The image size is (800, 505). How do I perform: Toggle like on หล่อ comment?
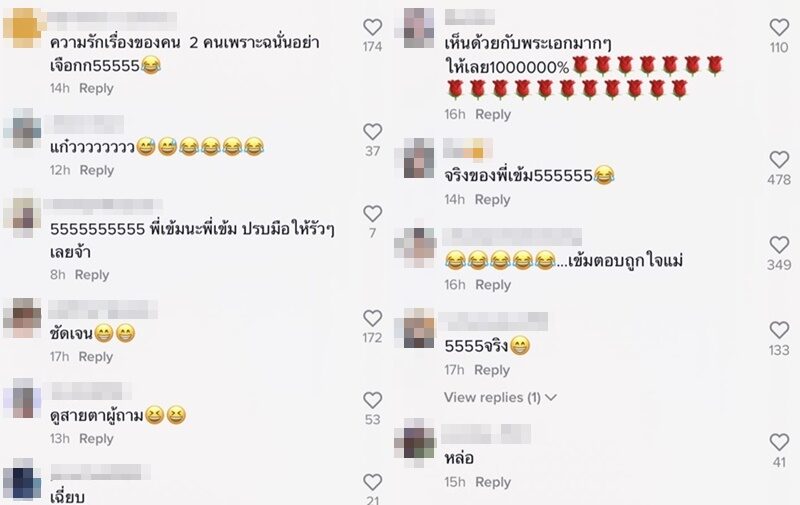[779, 442]
